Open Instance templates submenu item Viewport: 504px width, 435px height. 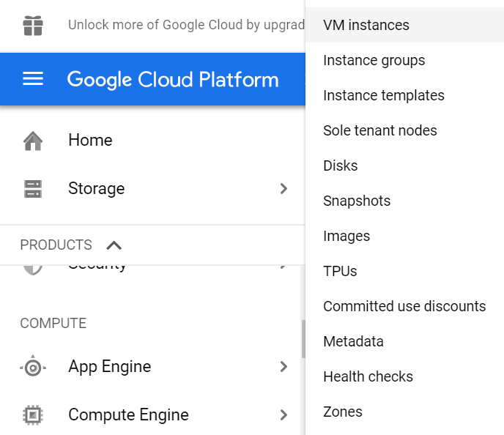point(383,95)
